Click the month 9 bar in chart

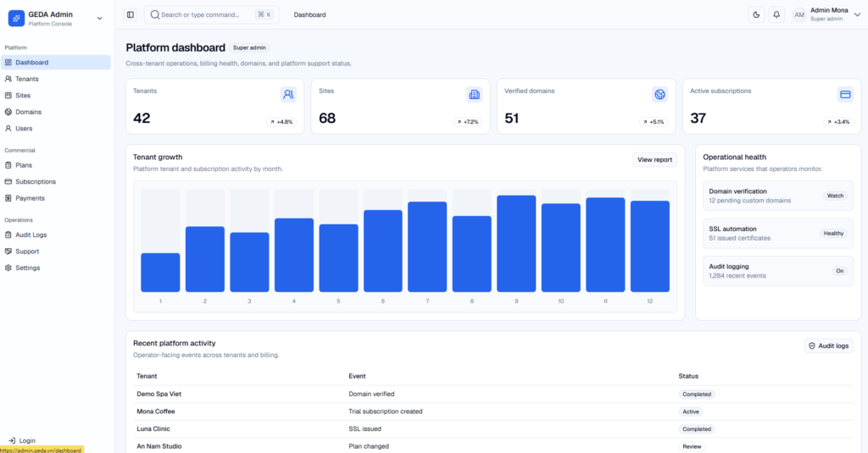516,243
